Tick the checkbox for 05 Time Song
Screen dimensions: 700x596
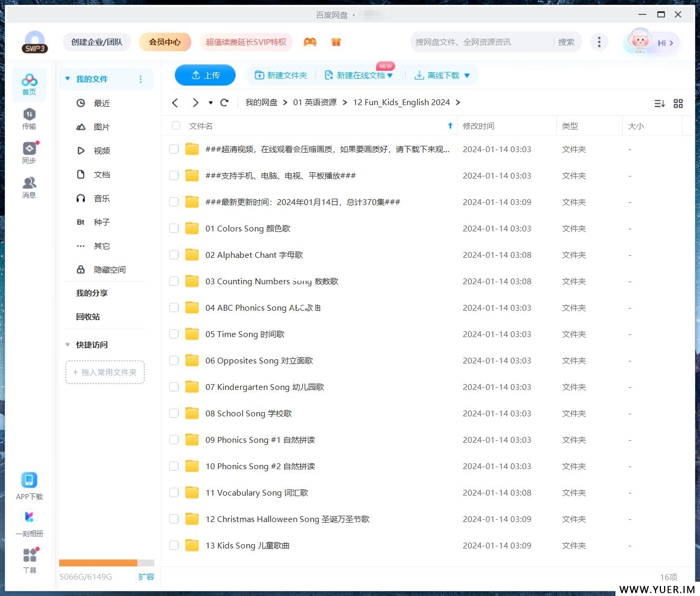(x=174, y=334)
